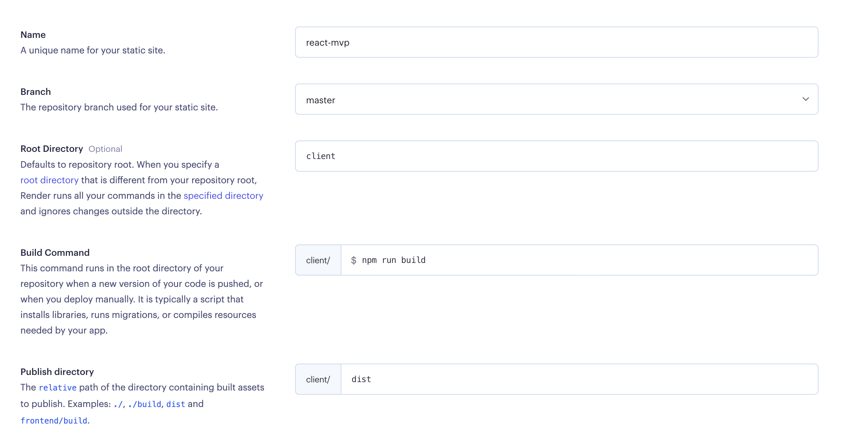The image size is (868, 441).
Task: Click the client/ prefix beside Publish directory
Action: click(318, 379)
